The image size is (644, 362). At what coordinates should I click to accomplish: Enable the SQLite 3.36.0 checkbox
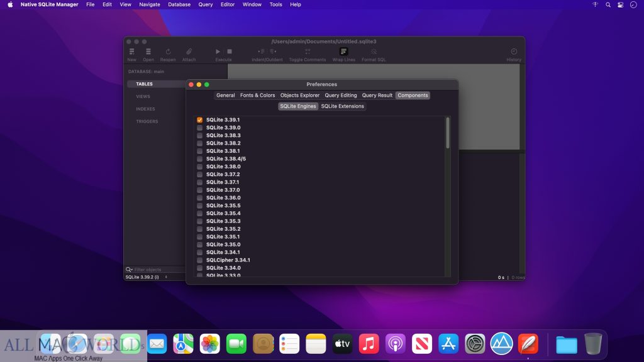199,198
